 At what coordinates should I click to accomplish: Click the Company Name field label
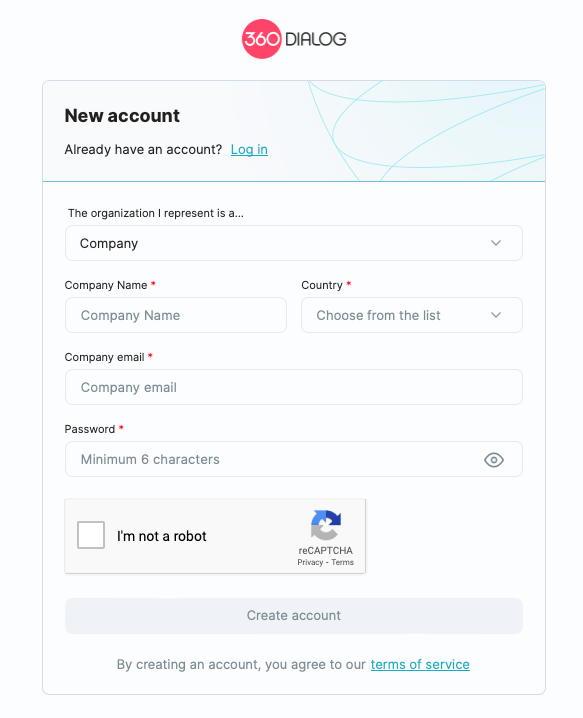106,285
